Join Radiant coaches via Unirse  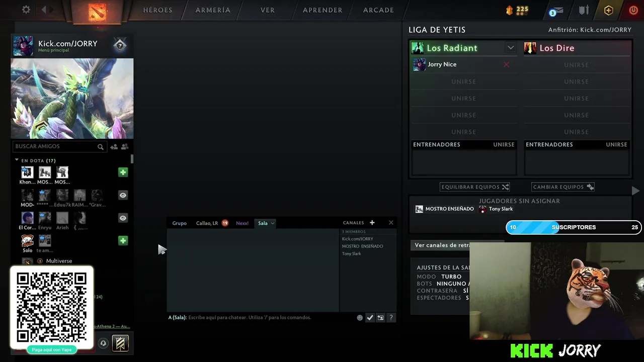point(504,144)
